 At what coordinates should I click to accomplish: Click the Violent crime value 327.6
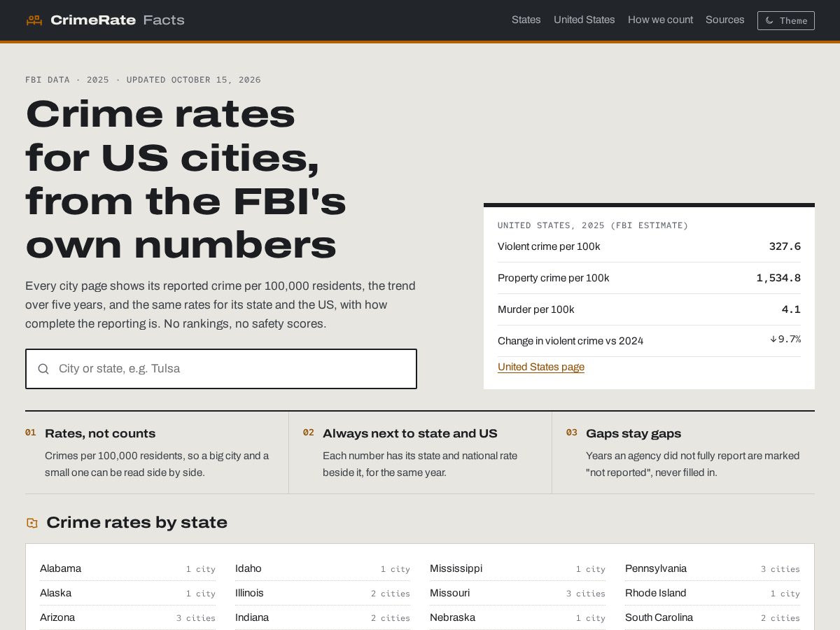point(785,246)
